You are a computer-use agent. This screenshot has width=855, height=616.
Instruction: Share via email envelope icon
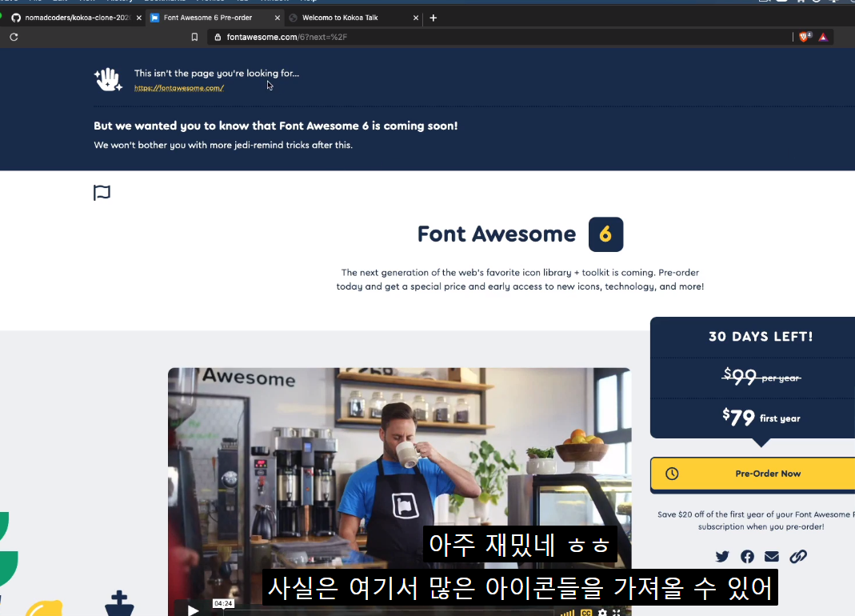click(772, 557)
